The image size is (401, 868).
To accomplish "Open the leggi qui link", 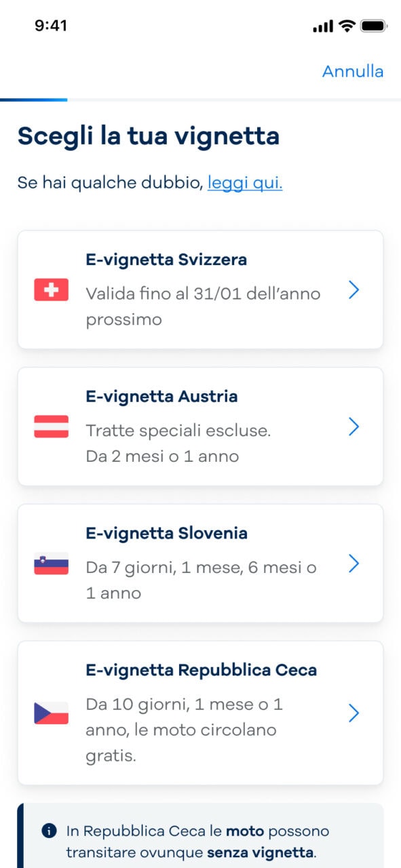I will pyautogui.click(x=245, y=182).
